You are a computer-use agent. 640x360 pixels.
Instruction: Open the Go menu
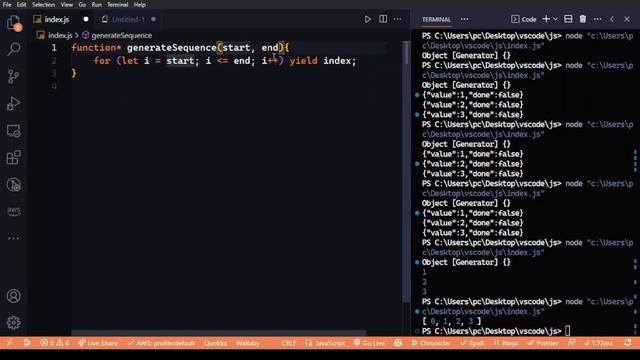[x=82, y=5]
